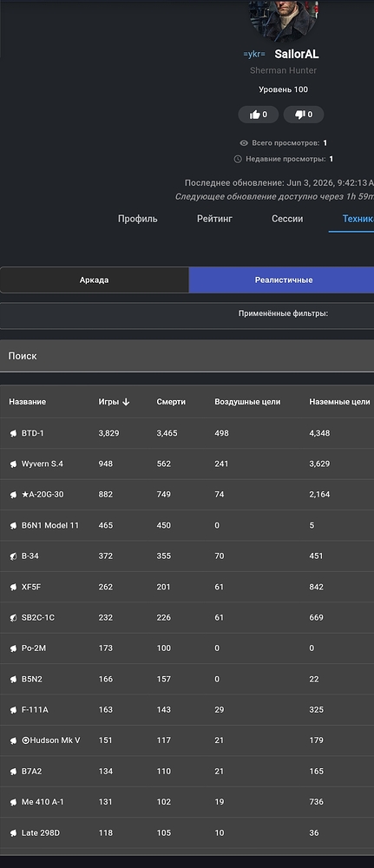Viewport: 374px width, 868px height.
Task: Click the aircraft icon next to Po-2M
Action: tap(13, 648)
